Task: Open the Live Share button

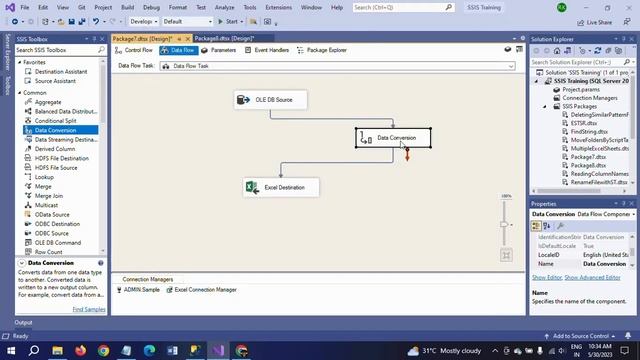Action: coord(595,22)
